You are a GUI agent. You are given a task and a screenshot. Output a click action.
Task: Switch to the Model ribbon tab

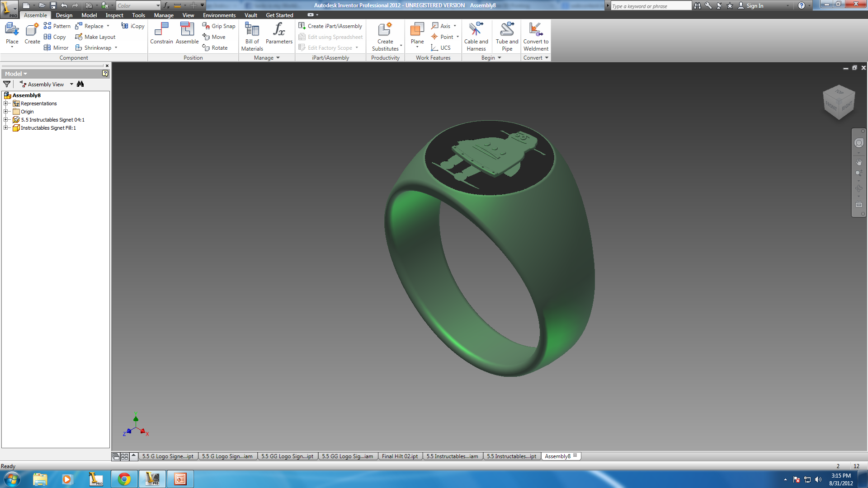(89, 15)
